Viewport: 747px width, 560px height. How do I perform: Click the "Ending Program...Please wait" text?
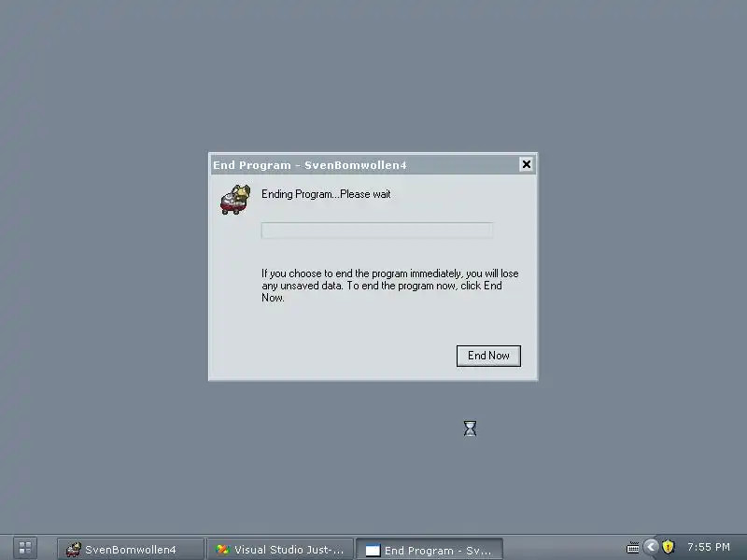(326, 194)
